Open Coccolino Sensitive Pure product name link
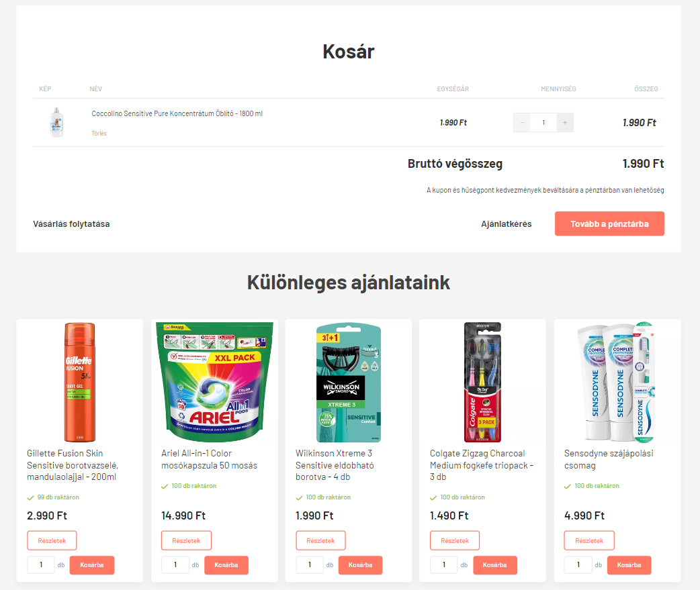The width and height of the screenshot is (700, 590). click(177, 113)
